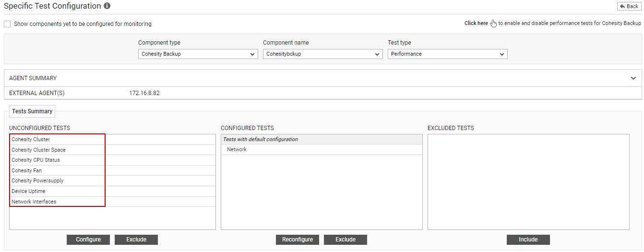Tick 'Show components yet to be configured' checkbox
Viewport: 644px width, 252px height.
[x=7, y=24]
